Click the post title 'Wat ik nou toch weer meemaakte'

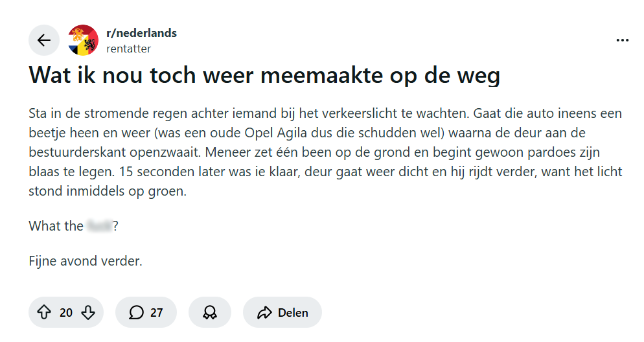click(x=264, y=75)
